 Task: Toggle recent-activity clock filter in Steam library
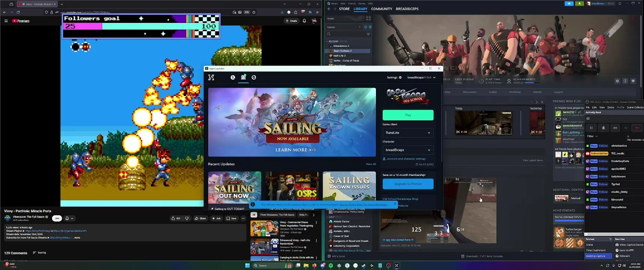pos(365,27)
